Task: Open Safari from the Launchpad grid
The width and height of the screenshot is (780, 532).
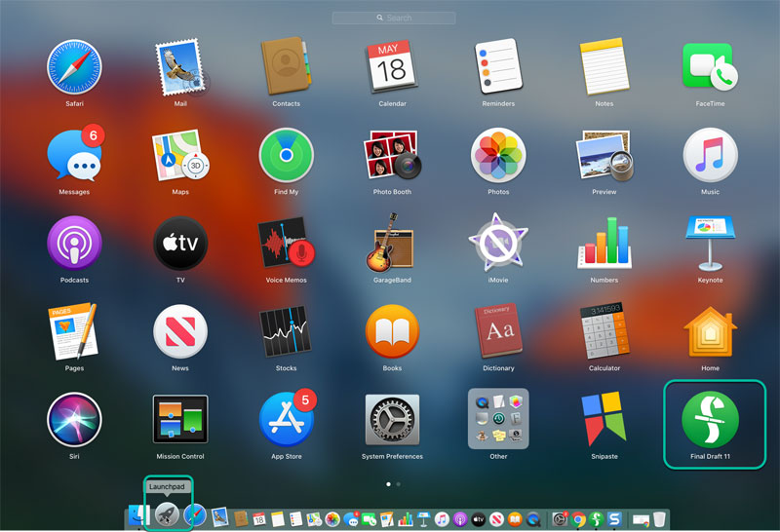Action: point(75,67)
